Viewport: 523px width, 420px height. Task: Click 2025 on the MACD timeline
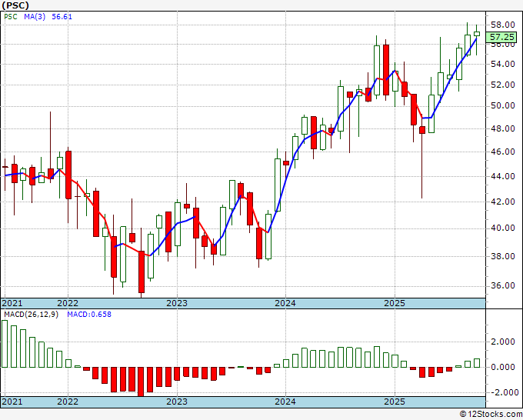coord(395,402)
